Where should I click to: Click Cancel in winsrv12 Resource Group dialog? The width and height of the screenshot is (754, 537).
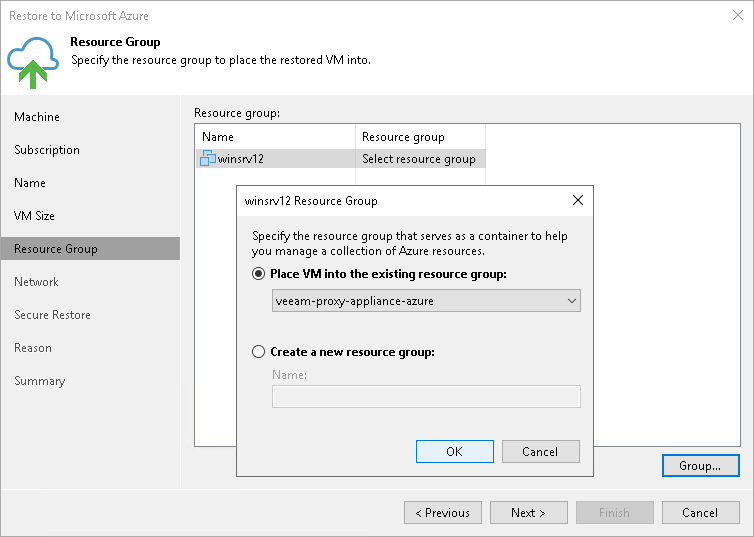point(540,451)
